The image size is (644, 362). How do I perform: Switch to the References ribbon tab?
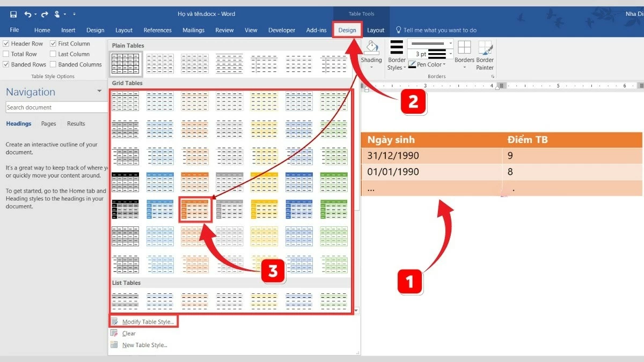[157, 30]
